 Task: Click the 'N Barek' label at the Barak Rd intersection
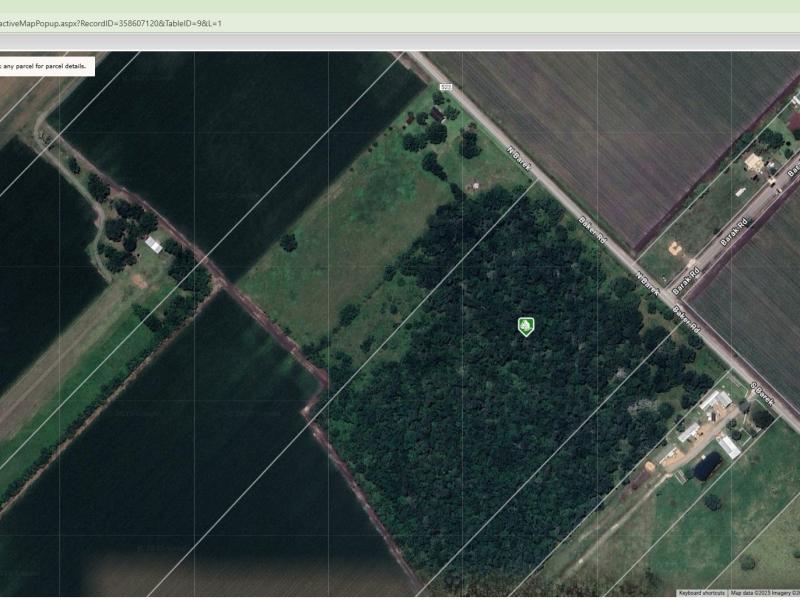647,284
